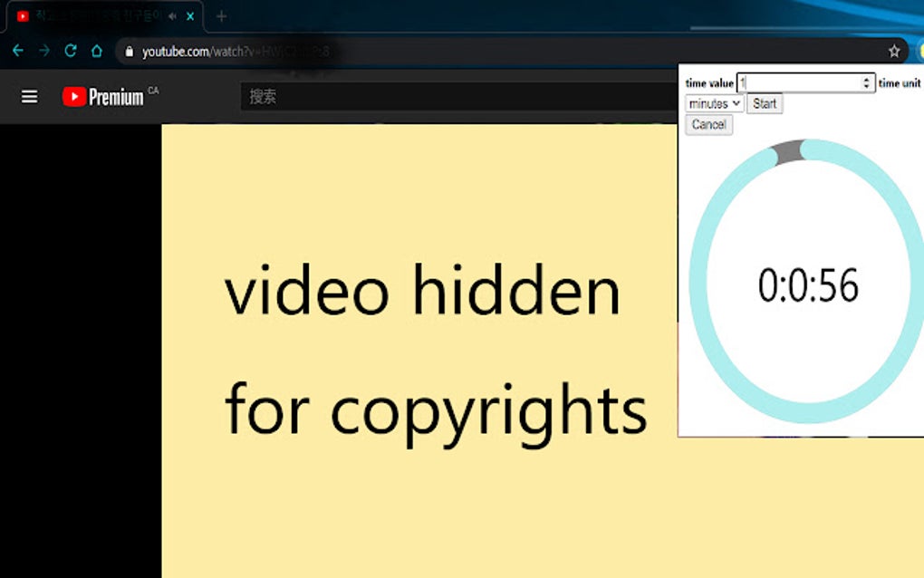Image resolution: width=924 pixels, height=578 pixels.
Task: Click the YouTube Premium logo
Action: [x=103, y=97]
